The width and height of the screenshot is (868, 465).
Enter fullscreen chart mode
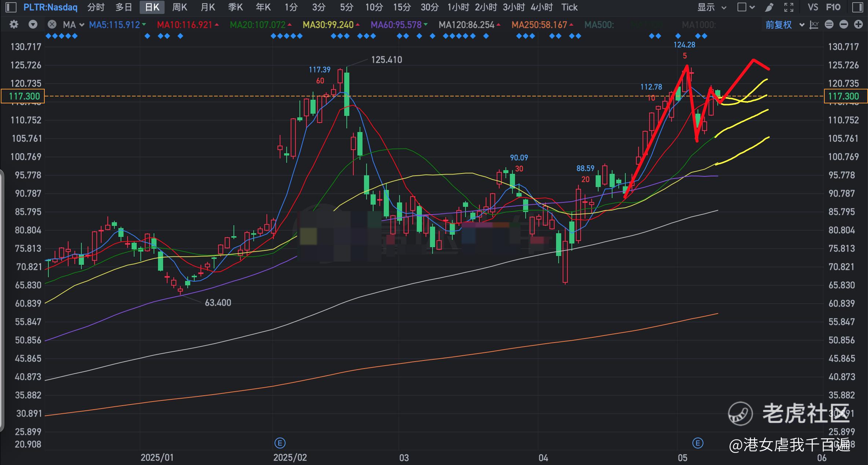point(788,7)
